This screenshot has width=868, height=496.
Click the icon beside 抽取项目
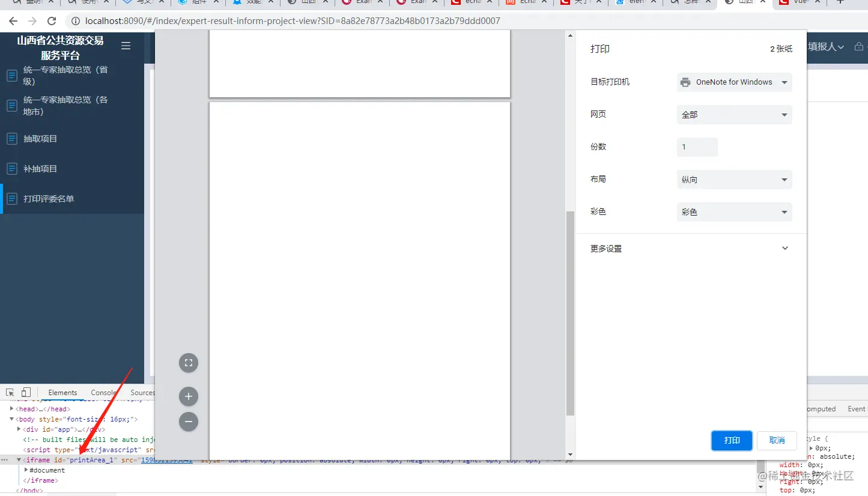[11, 139]
